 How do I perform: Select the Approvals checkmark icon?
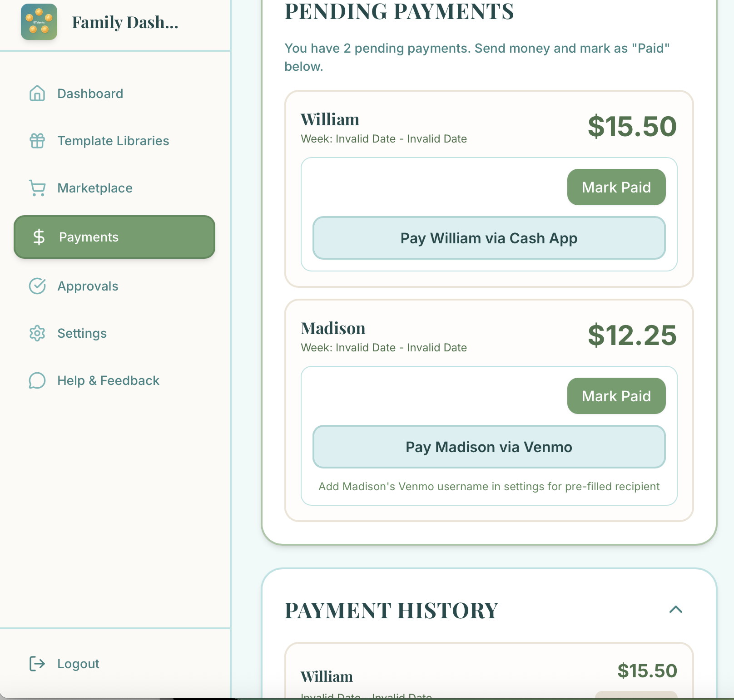pos(38,286)
